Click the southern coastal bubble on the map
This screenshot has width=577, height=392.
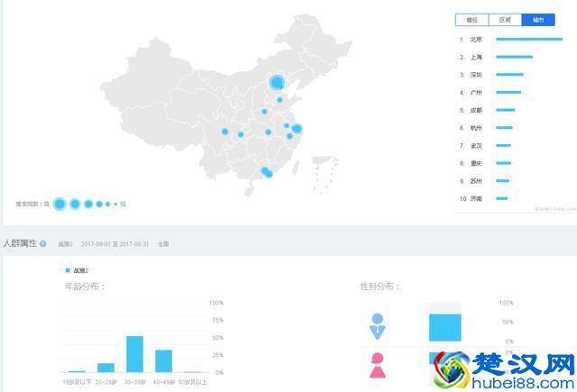click(x=266, y=172)
